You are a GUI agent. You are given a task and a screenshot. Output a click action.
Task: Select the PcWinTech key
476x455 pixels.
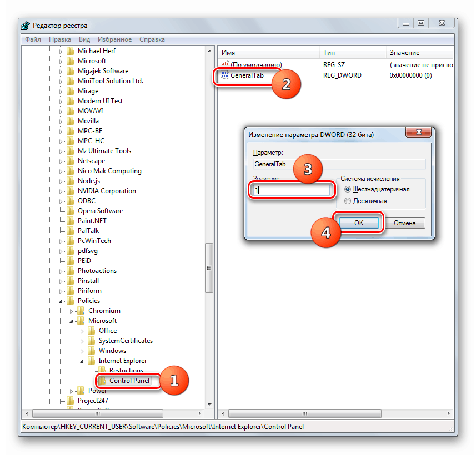pos(94,241)
